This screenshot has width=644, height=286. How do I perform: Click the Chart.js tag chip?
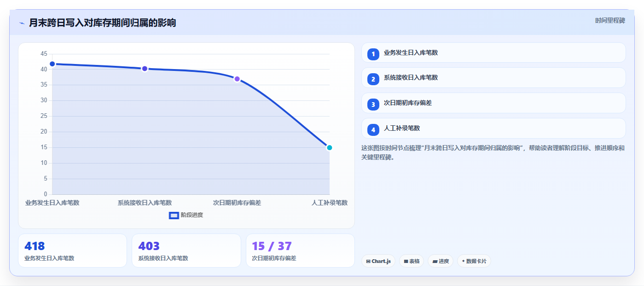378,261
